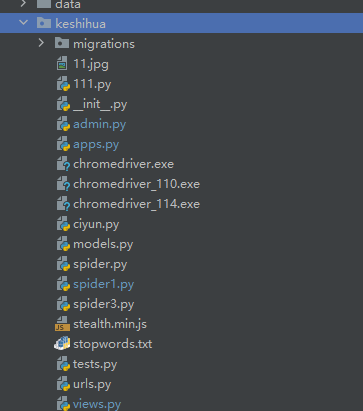Click the Python icon next to views.py
The width and height of the screenshot is (363, 411).
(63, 404)
